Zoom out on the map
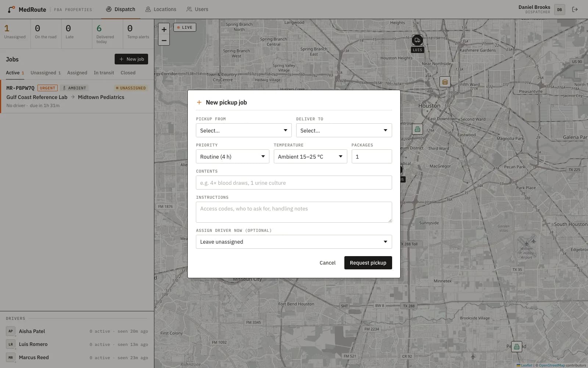Viewport: 588px width, 368px height. click(x=164, y=40)
